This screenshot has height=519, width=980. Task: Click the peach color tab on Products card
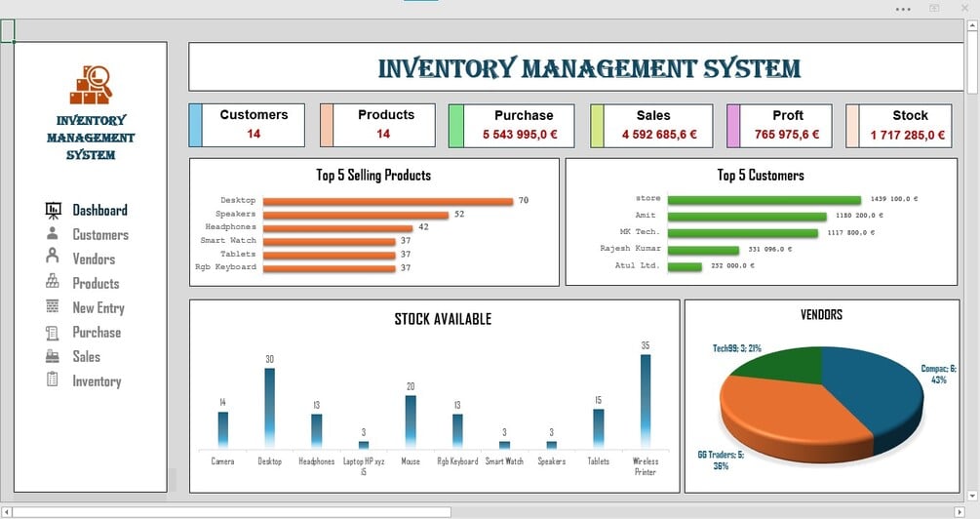[327, 125]
